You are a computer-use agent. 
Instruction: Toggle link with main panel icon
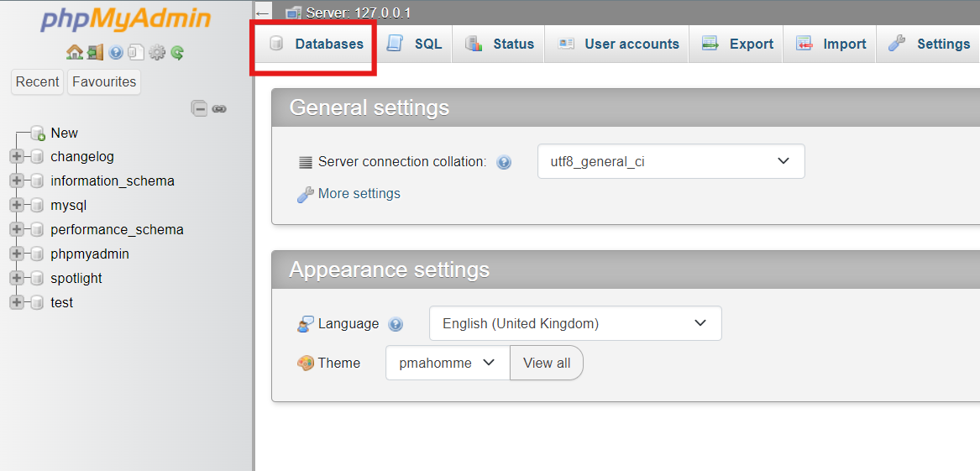(218, 108)
